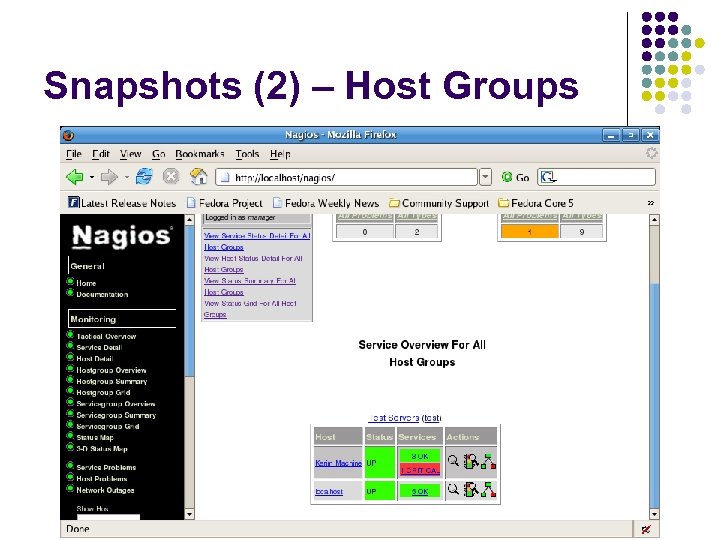
Task: Open Network Outages in sidebar
Action: (105, 490)
